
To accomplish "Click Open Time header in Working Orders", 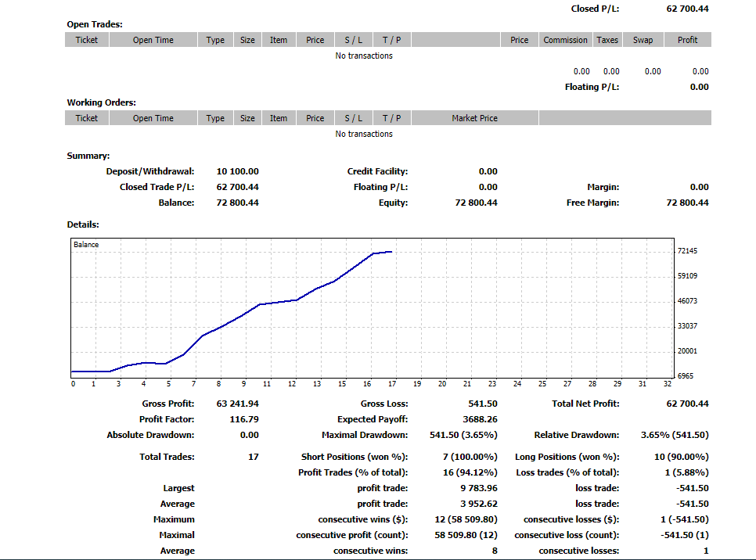I will (153, 118).
